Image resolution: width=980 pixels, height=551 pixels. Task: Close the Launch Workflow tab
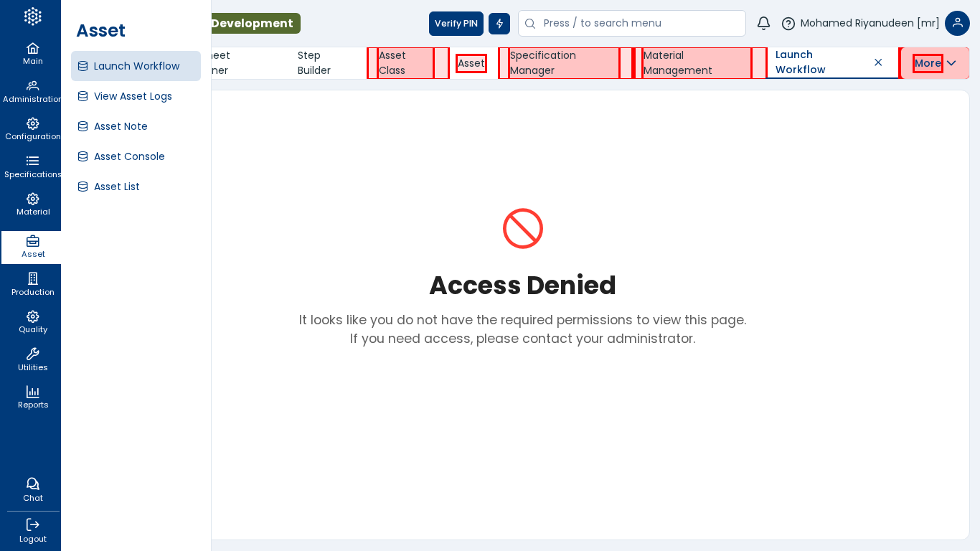878,63
